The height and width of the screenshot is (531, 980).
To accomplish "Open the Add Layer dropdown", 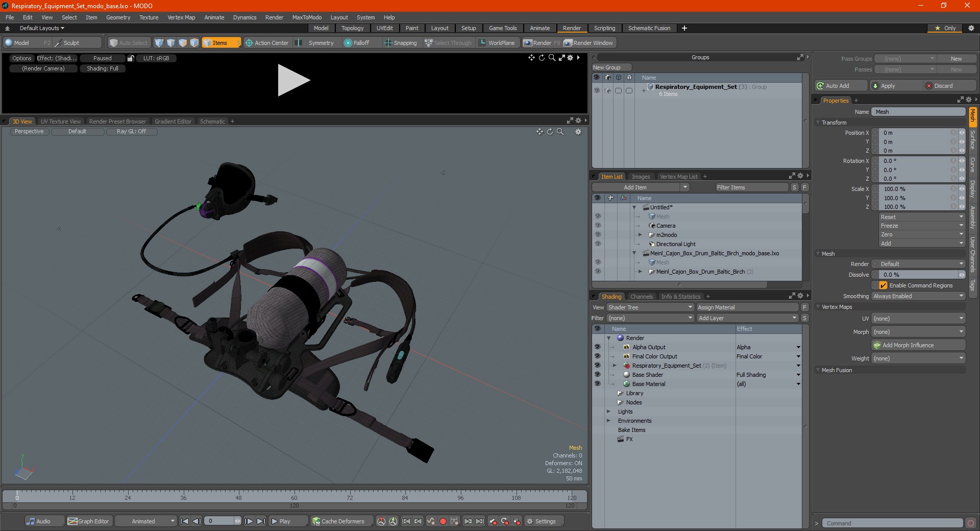I will click(747, 318).
